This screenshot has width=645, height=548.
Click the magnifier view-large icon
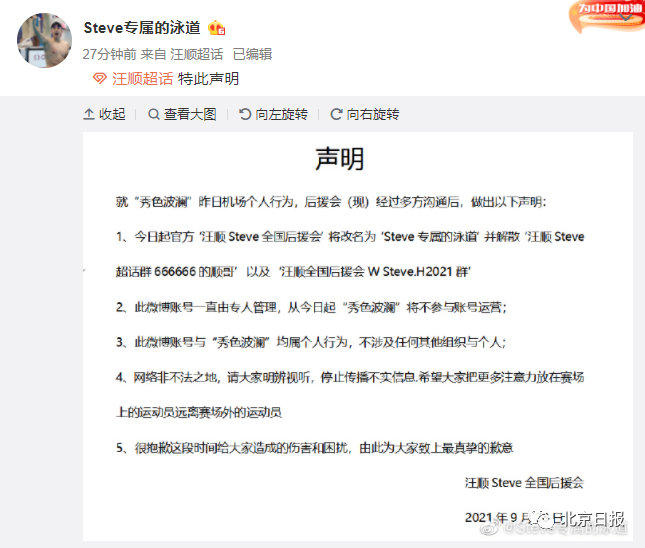(153, 114)
